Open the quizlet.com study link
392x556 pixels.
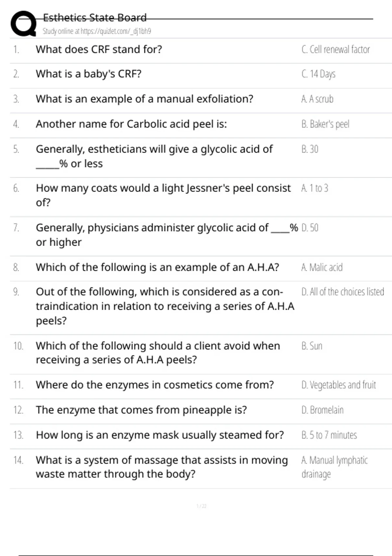coord(97,31)
